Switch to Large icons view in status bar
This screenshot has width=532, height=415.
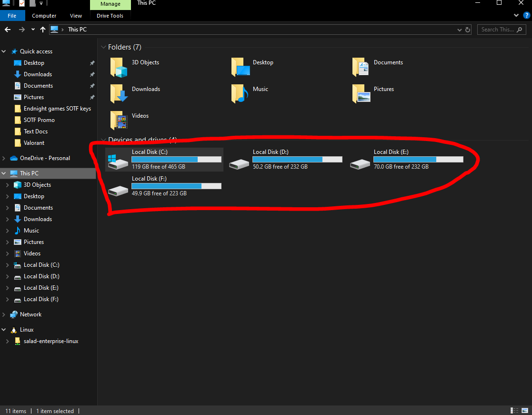click(525, 411)
